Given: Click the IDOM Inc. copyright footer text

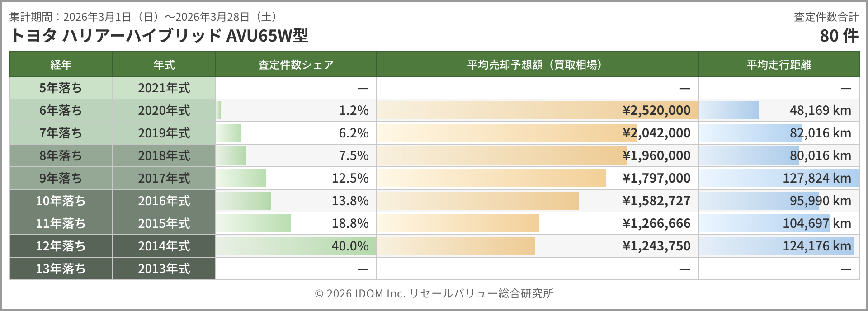Looking at the screenshot, I should click(434, 293).
